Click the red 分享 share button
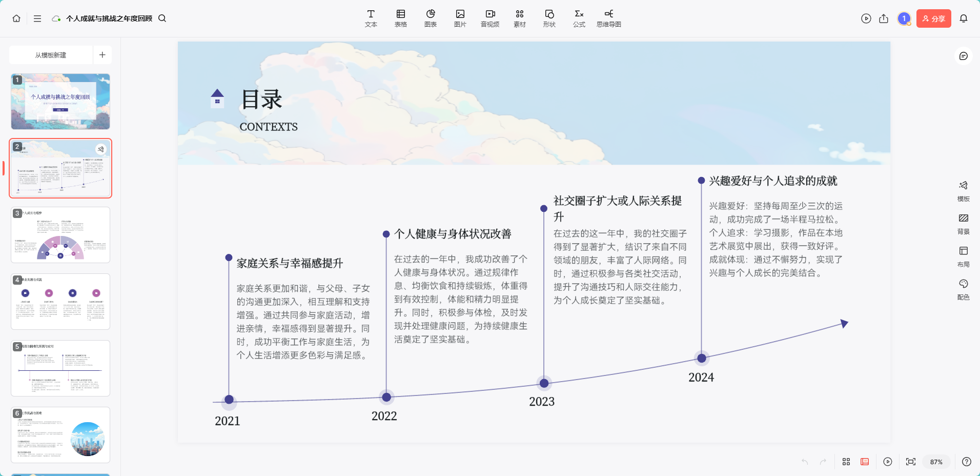Viewport: 980px width, 476px height. click(934, 18)
